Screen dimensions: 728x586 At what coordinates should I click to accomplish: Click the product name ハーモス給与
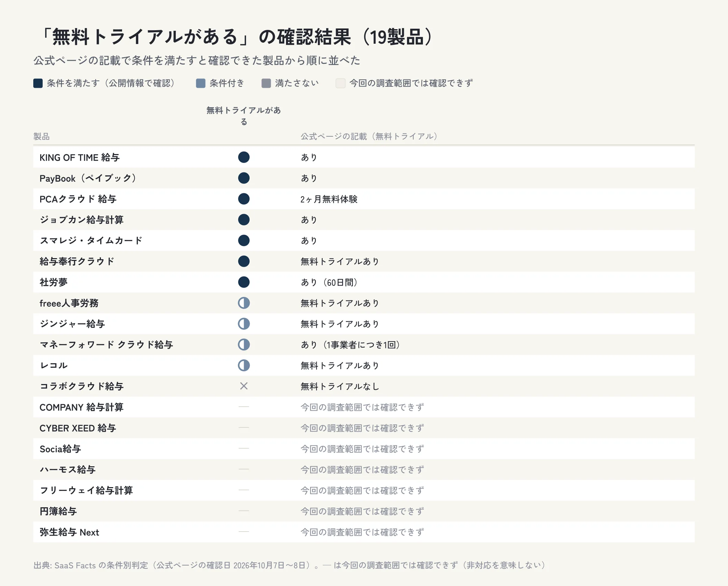pos(68,470)
